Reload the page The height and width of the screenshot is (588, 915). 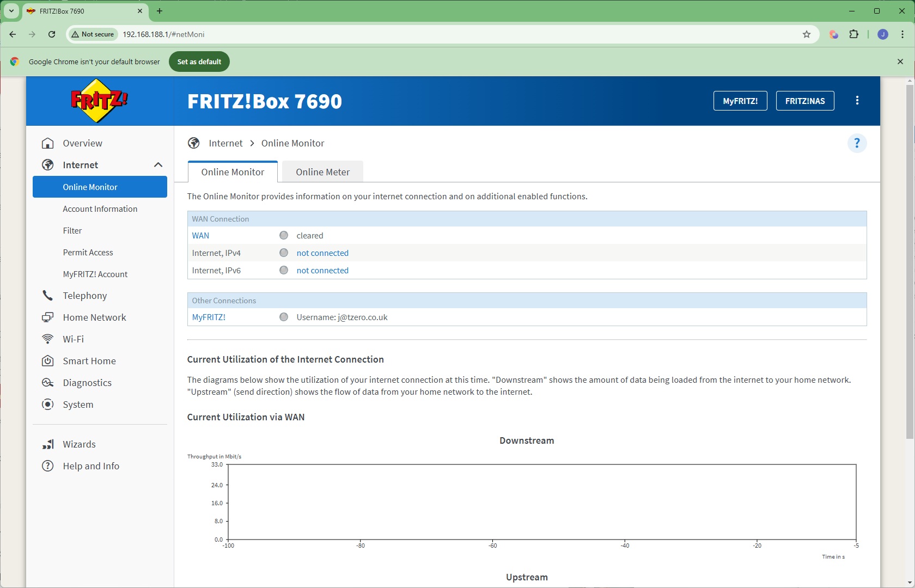[52, 34]
